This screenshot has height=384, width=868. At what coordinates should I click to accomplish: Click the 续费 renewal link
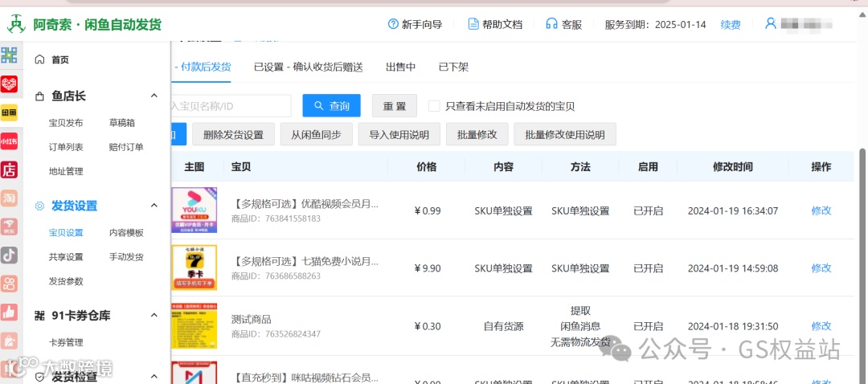pyautogui.click(x=730, y=24)
